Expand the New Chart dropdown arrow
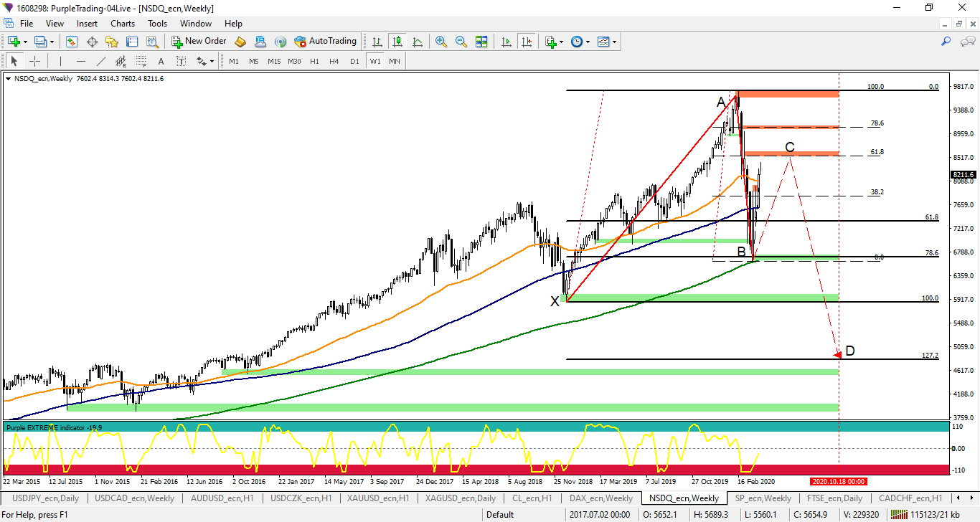Image resolution: width=980 pixels, height=522 pixels. pos(25,42)
